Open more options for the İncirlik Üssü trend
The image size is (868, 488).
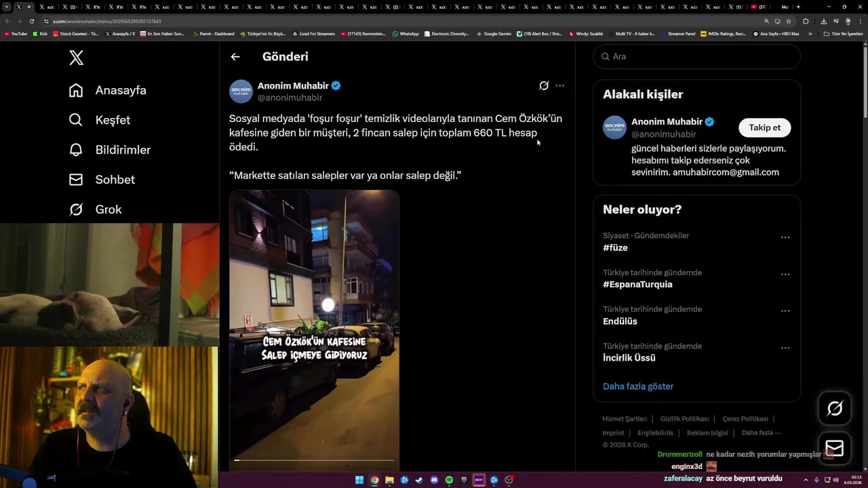[785, 348]
